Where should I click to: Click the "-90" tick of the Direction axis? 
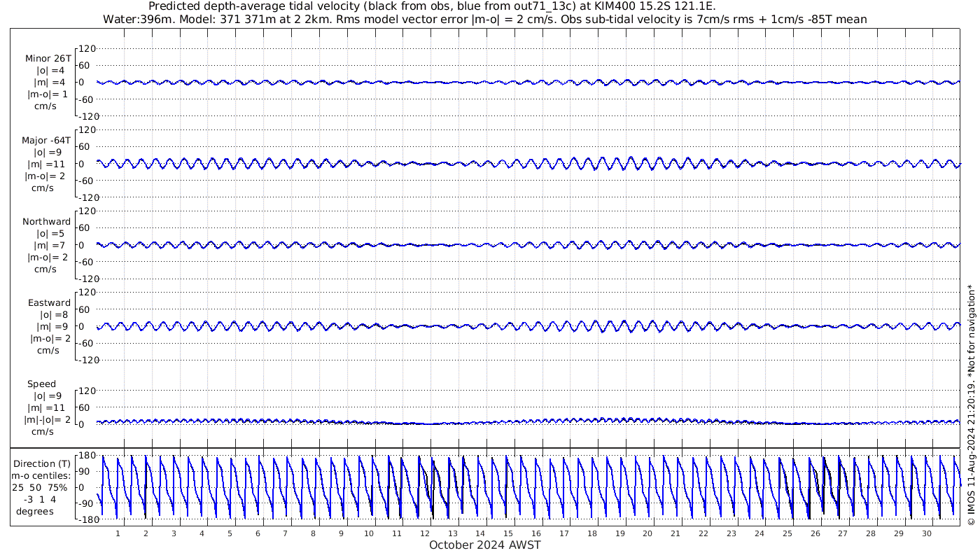[x=87, y=503]
